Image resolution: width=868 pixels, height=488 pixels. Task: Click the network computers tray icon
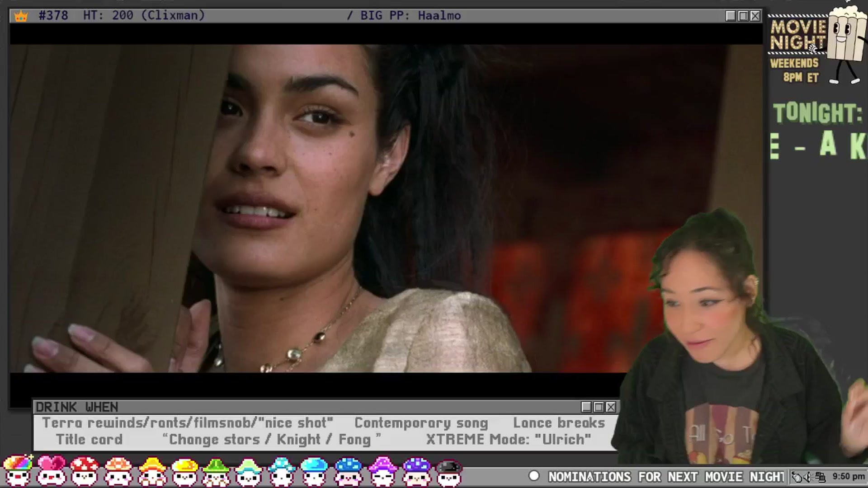pos(820,477)
